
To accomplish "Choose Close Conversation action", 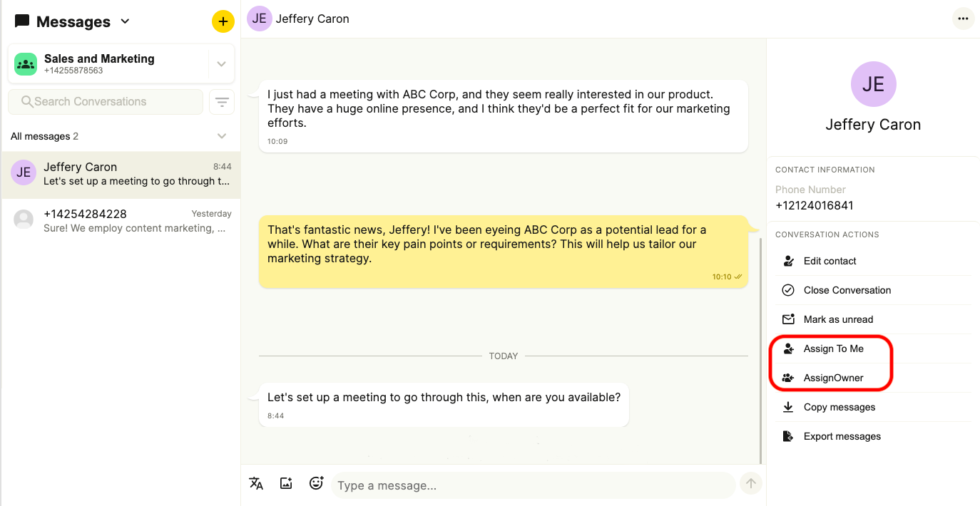I will (847, 290).
